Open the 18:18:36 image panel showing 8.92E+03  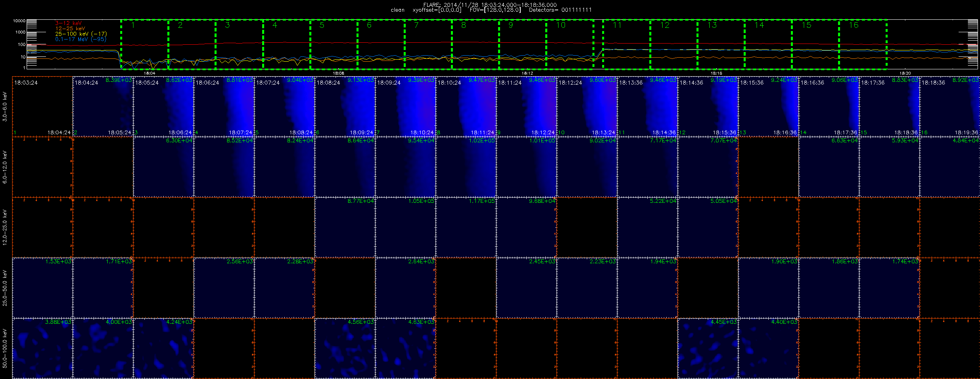coord(950,106)
